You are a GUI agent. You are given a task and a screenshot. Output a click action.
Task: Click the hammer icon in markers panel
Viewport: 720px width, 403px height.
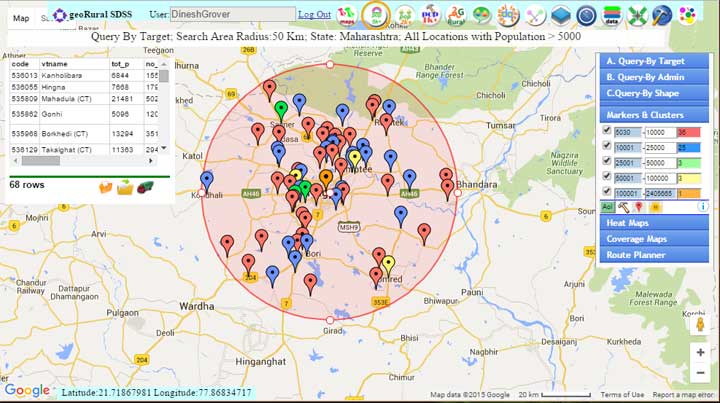(x=623, y=207)
